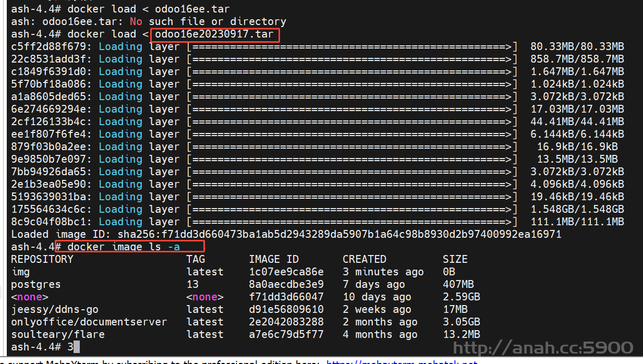Viewport: 643px width, 364px height.
Task: Click image ID 1c07ee9ca86e
Action: pyautogui.click(x=286, y=272)
